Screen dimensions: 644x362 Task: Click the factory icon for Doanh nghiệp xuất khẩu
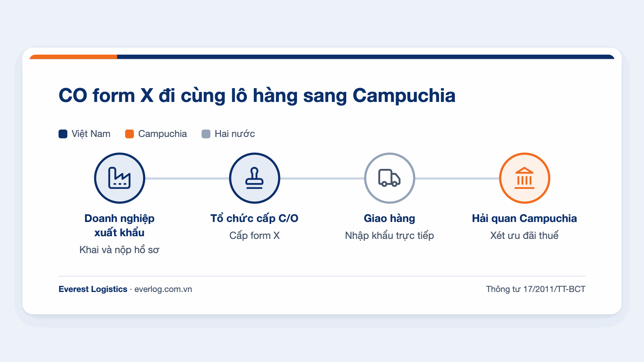tap(119, 178)
